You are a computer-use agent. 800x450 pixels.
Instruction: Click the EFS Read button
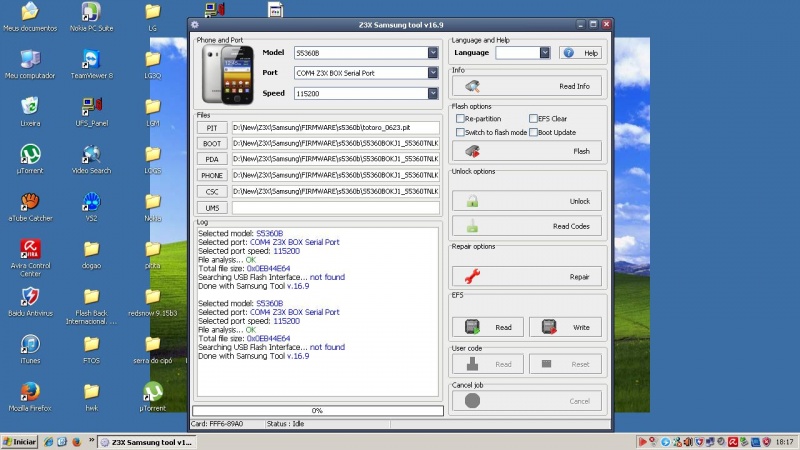(488, 327)
